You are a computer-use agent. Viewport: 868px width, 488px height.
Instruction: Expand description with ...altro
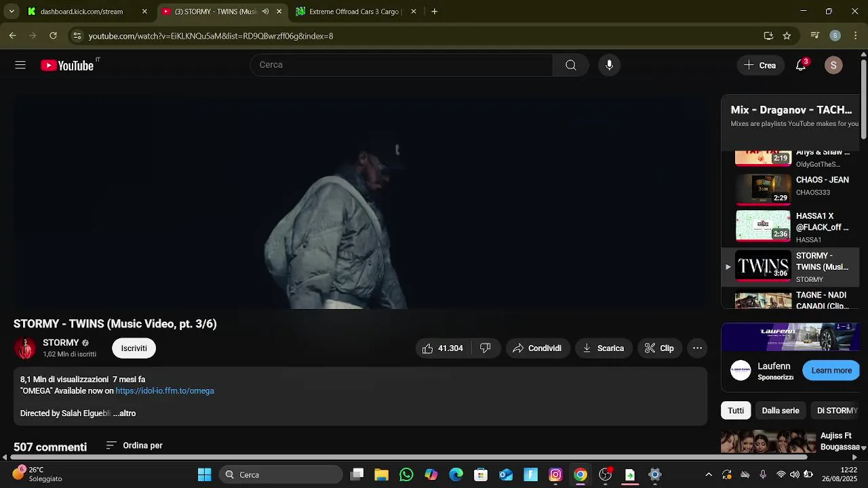[125, 413]
